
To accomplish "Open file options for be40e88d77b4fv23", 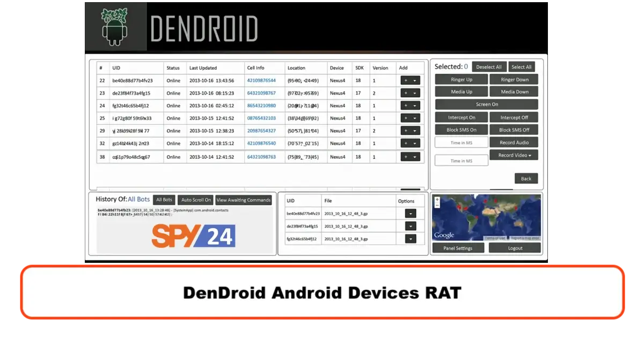I will (411, 213).
